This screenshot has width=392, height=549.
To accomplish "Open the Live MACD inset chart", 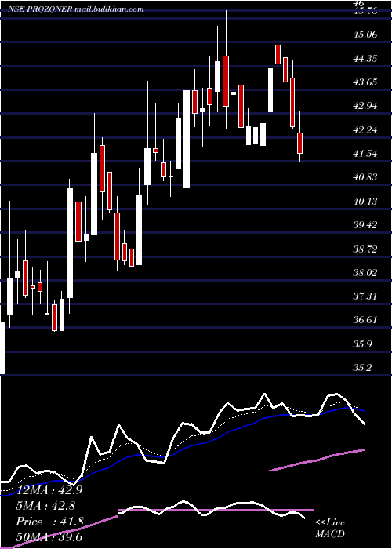I will (x=216, y=510).
